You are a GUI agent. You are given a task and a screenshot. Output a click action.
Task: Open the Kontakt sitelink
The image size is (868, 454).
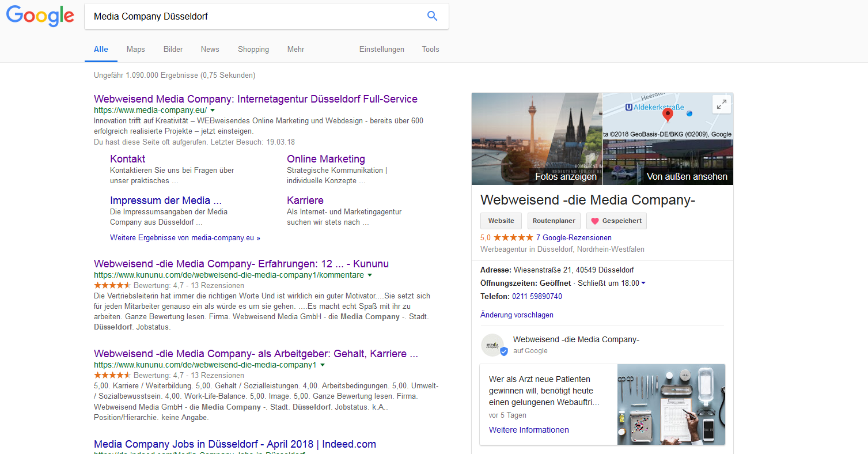click(x=127, y=159)
